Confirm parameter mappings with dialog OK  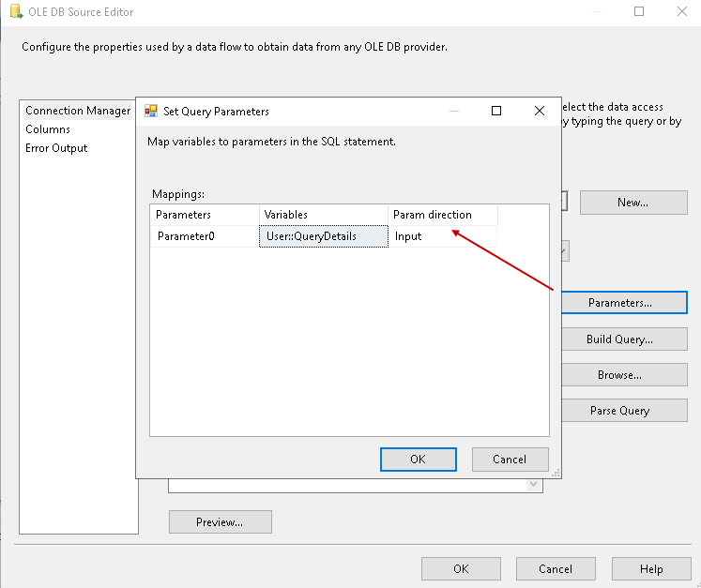[418, 460]
